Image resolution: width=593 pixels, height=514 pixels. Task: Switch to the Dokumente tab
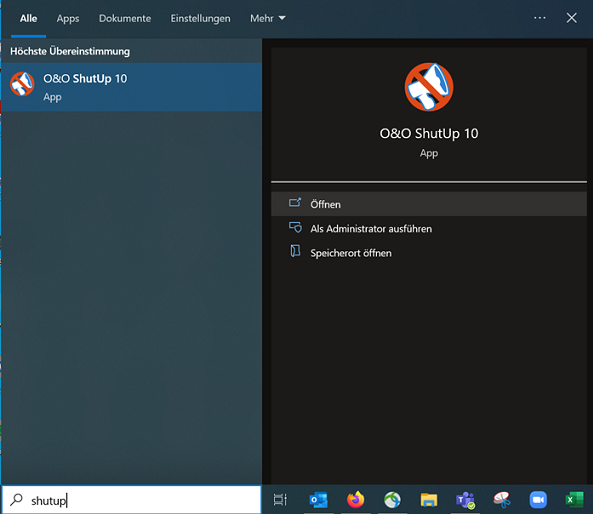(125, 18)
